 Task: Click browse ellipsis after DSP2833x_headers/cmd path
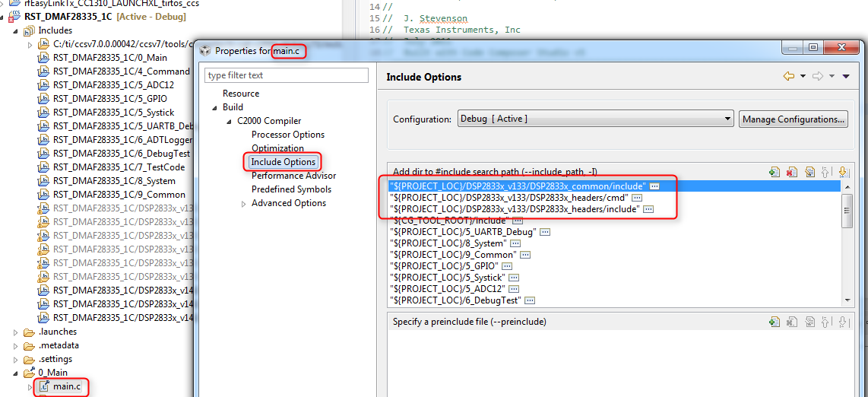coord(637,198)
